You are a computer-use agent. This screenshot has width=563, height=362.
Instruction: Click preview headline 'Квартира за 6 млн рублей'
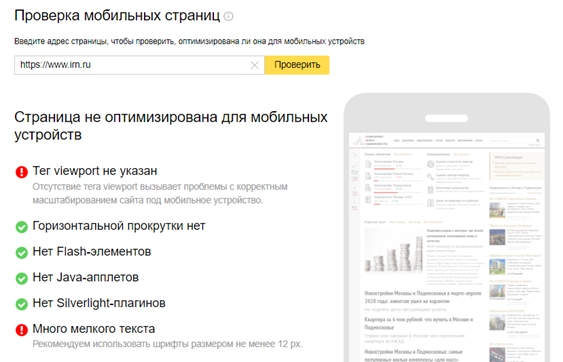[418, 323]
